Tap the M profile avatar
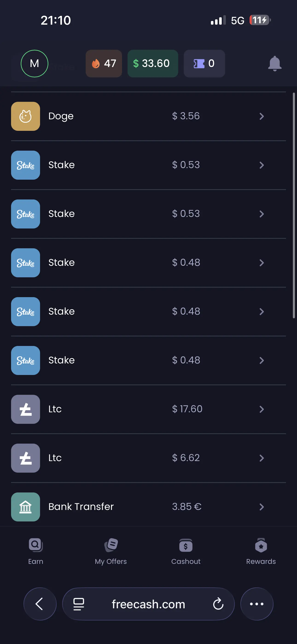This screenshot has width=297, height=644. click(35, 64)
